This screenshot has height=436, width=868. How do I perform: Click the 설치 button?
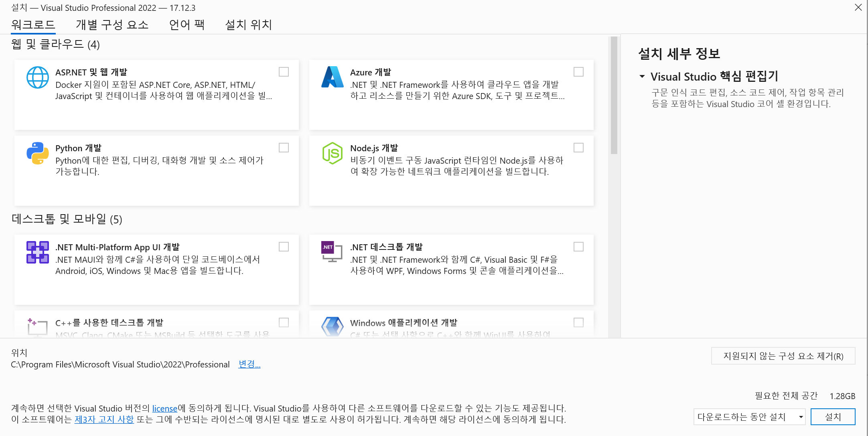tap(833, 417)
